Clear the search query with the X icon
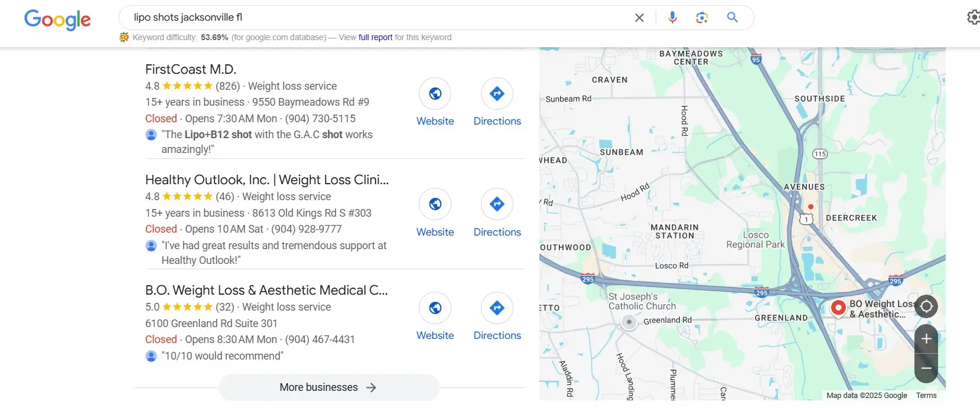 coord(639,18)
